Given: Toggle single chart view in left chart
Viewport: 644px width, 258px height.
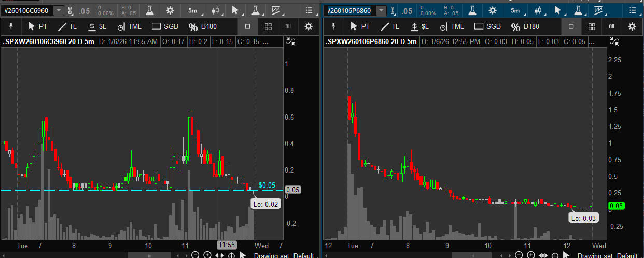Looking at the screenshot, I should [x=248, y=26].
